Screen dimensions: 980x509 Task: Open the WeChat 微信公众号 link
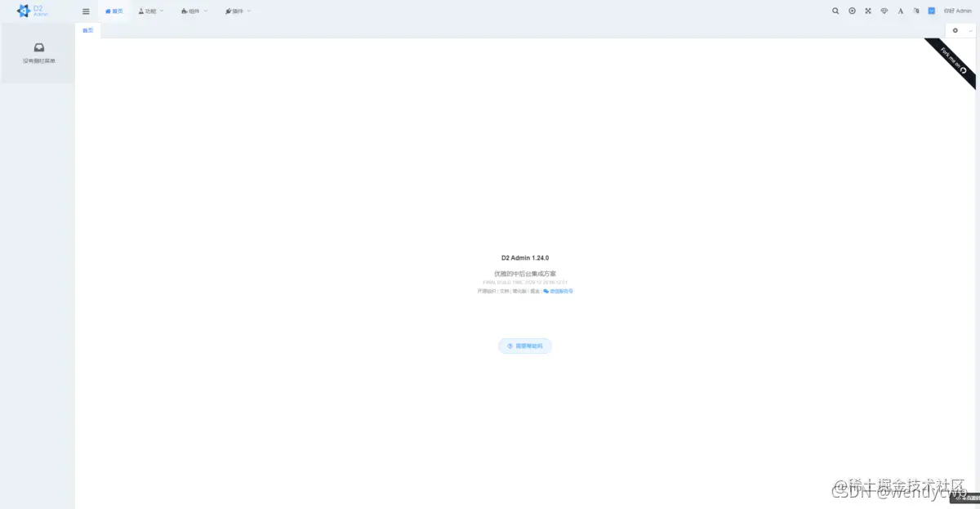click(559, 291)
